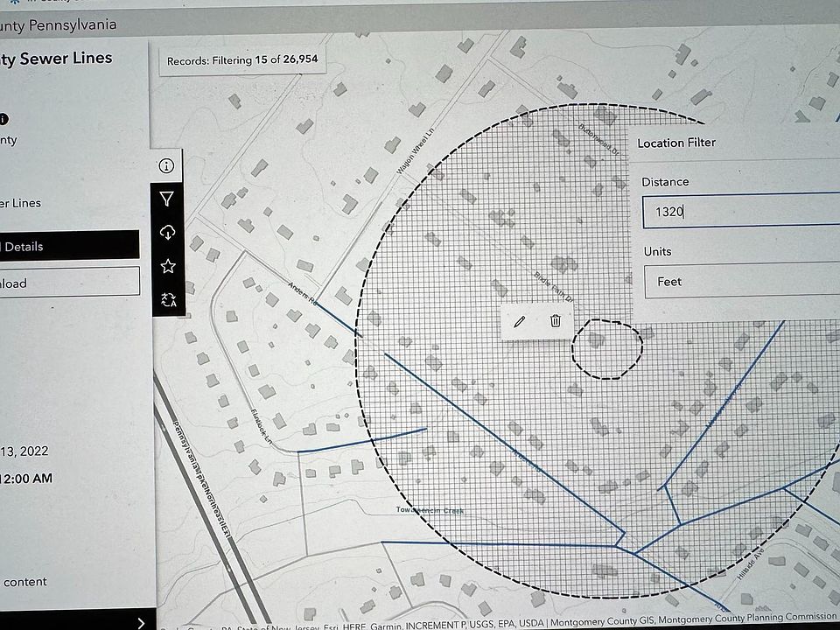Click the Location Filter panel title
Viewport: 840px width, 630px height.
click(675, 143)
